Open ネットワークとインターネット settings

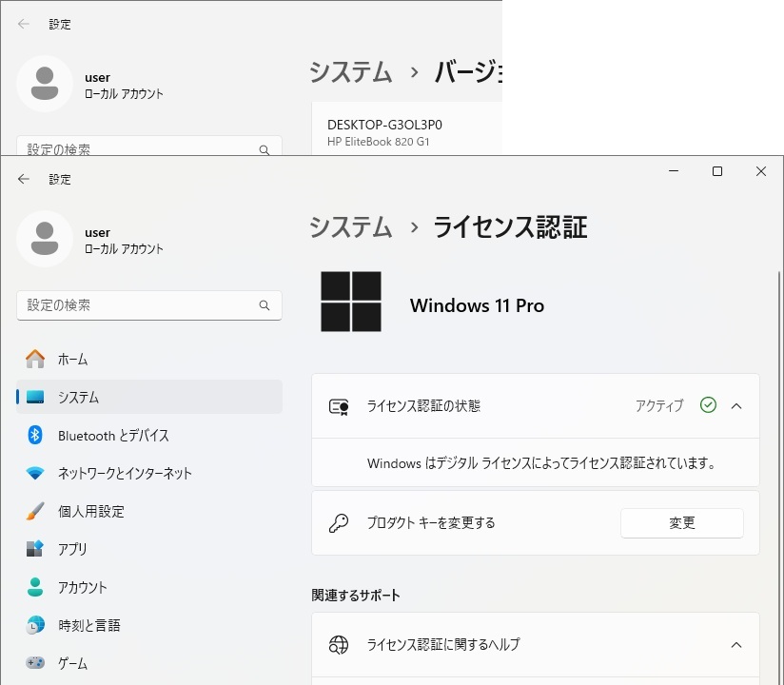coord(149,473)
